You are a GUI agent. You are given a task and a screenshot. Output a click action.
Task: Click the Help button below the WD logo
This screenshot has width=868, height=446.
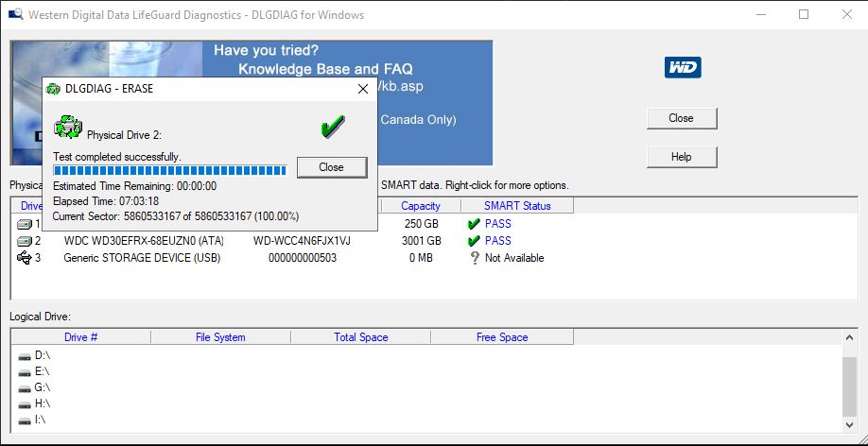point(681,157)
